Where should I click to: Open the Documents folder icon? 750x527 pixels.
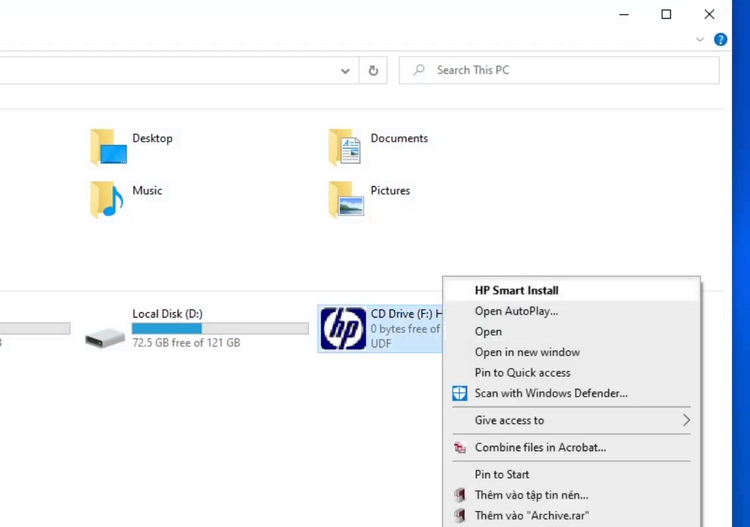point(345,147)
